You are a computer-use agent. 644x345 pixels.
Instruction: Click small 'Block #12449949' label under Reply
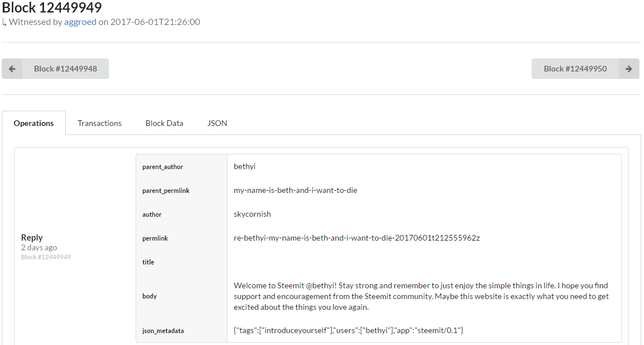(46, 257)
